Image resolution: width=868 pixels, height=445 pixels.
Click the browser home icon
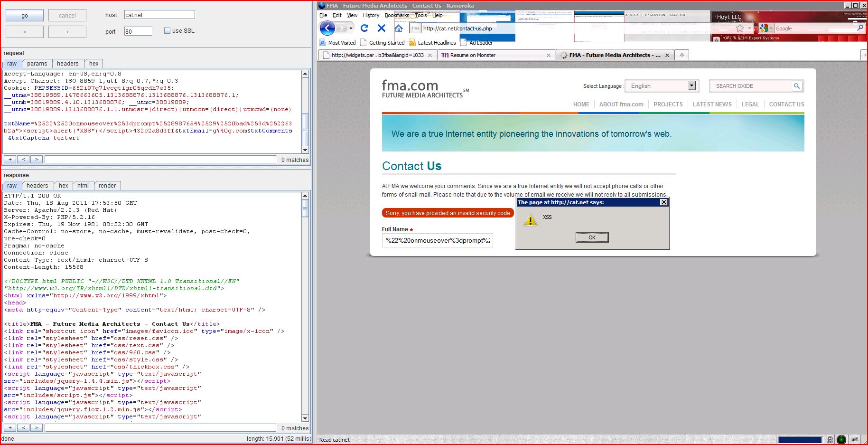click(399, 28)
